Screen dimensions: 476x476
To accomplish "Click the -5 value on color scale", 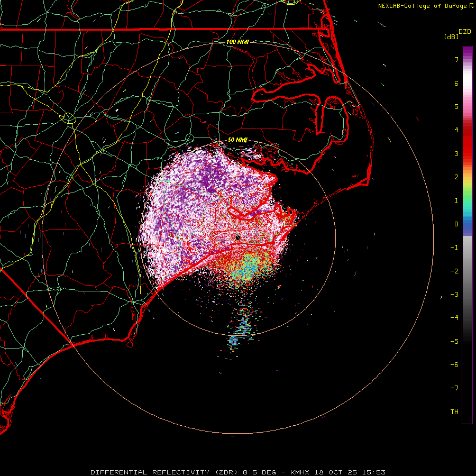I will tap(454, 342).
